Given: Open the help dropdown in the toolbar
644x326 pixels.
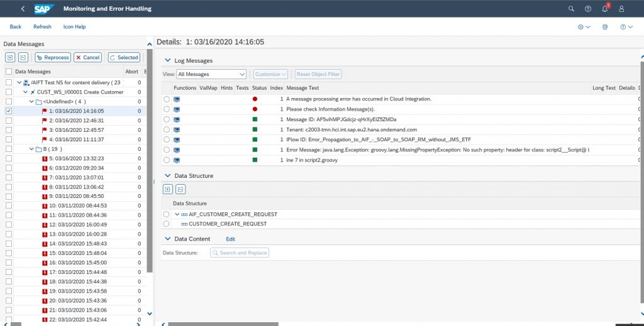Looking at the screenshot, I should (626, 26).
